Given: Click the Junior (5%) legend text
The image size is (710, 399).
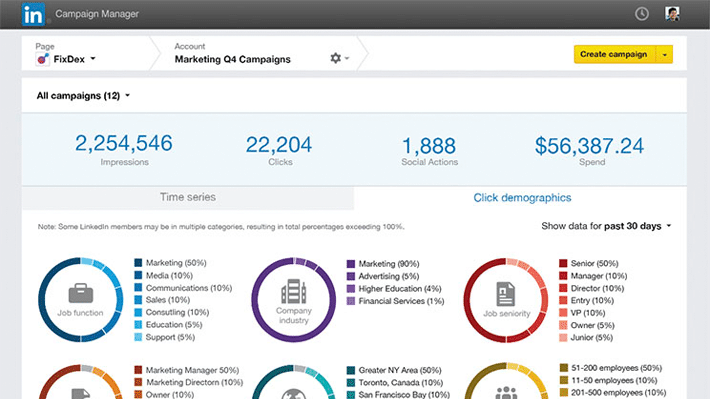Looking at the screenshot, I should tap(591, 337).
